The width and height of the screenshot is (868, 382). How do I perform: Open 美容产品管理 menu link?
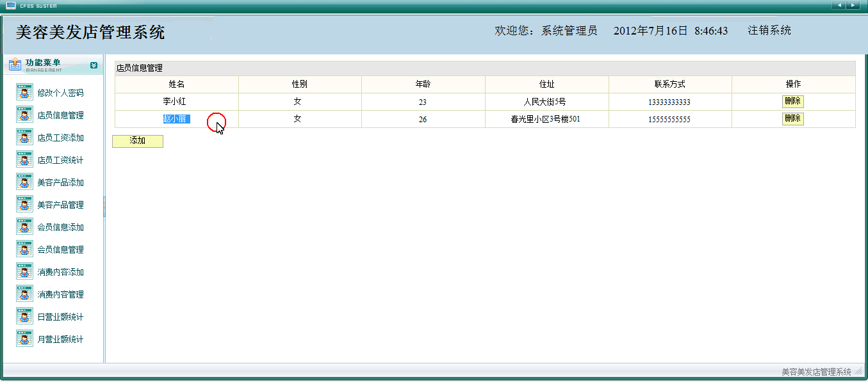60,205
